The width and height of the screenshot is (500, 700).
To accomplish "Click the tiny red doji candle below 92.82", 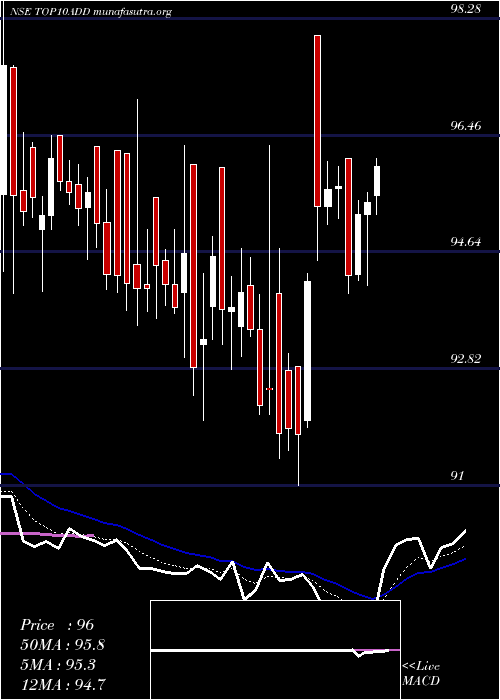I will 269,389.
